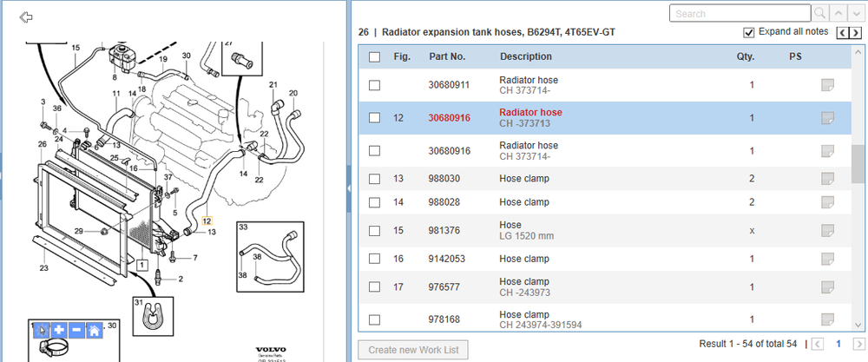Viewport: 868px width, 362px height.
Task: Click the Create new Work List button
Action: [x=413, y=350]
